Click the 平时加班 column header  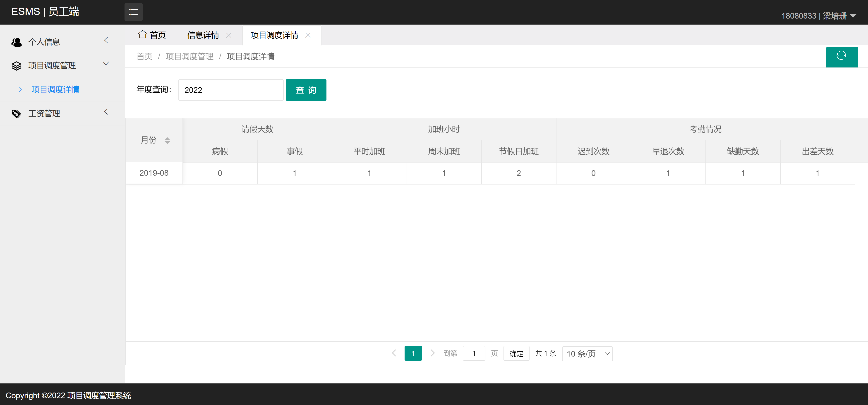point(369,151)
